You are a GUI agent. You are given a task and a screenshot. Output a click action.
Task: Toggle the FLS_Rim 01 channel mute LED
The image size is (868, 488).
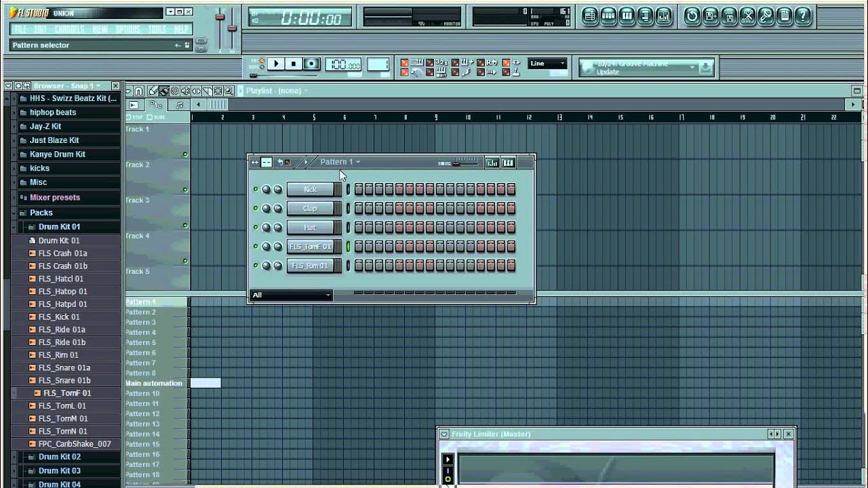(x=256, y=266)
